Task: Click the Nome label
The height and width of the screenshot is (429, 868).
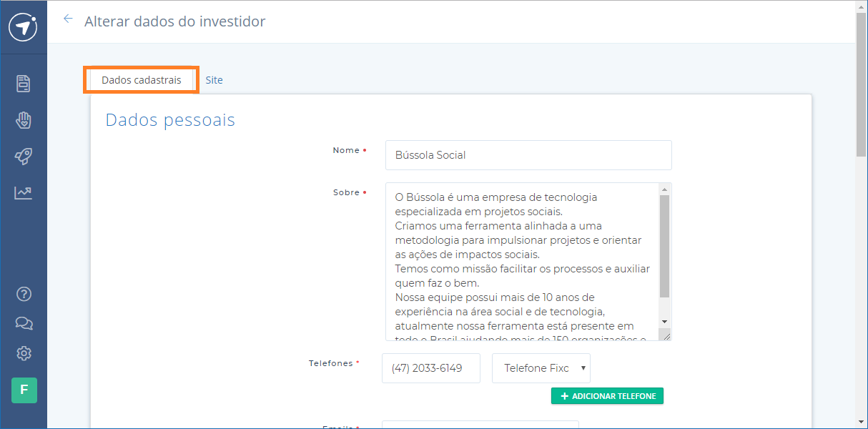Action: pyautogui.click(x=346, y=150)
